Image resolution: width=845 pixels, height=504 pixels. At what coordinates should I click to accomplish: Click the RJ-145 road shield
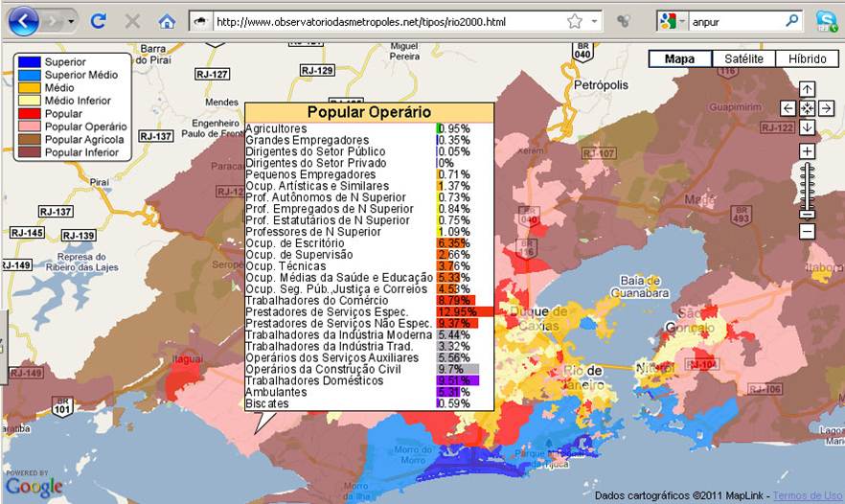(27, 233)
